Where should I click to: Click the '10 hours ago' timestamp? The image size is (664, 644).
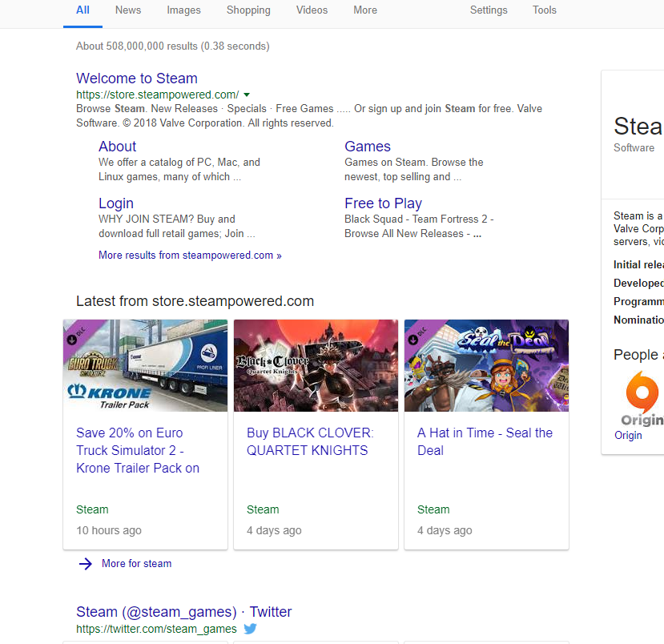pyautogui.click(x=109, y=530)
